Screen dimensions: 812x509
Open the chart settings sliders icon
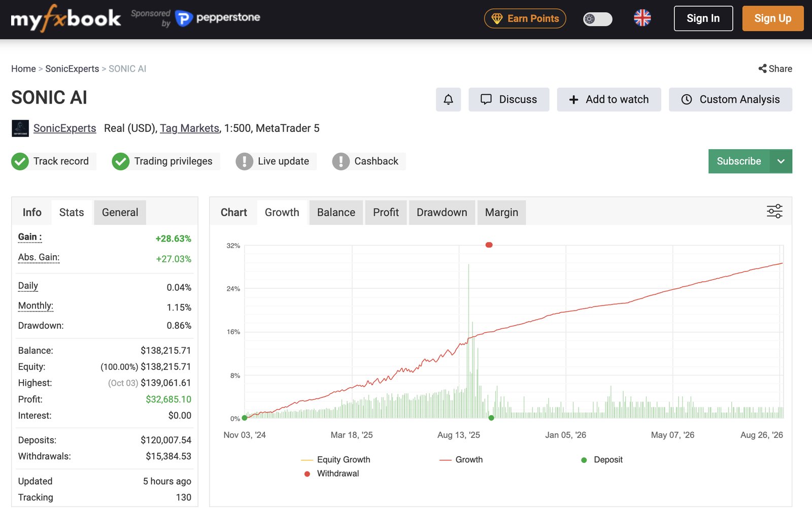coord(774,211)
